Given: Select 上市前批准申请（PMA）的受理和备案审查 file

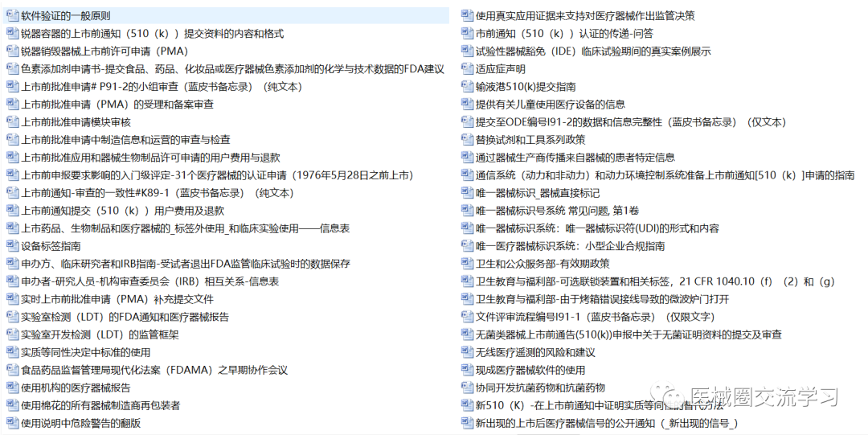Looking at the screenshot, I should [117, 105].
